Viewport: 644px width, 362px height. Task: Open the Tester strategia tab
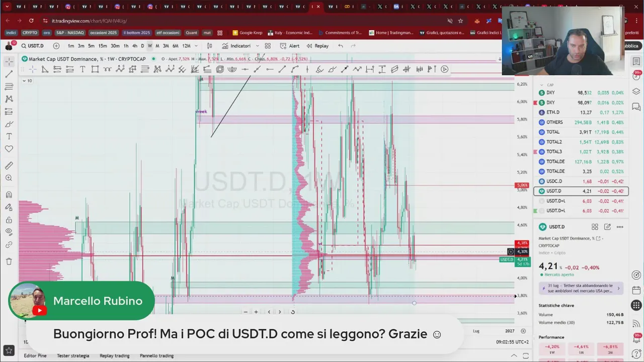click(73, 355)
